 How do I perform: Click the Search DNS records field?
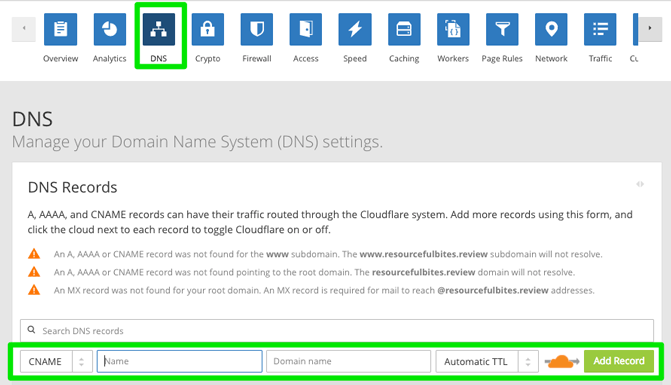(337, 331)
